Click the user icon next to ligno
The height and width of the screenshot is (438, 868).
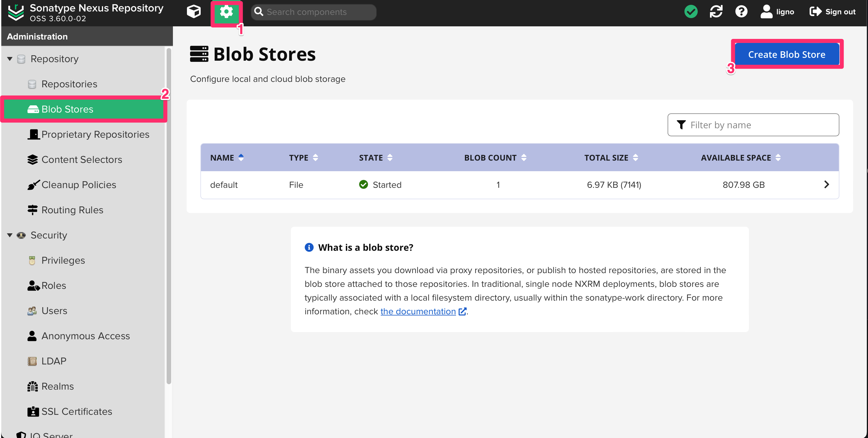point(766,11)
